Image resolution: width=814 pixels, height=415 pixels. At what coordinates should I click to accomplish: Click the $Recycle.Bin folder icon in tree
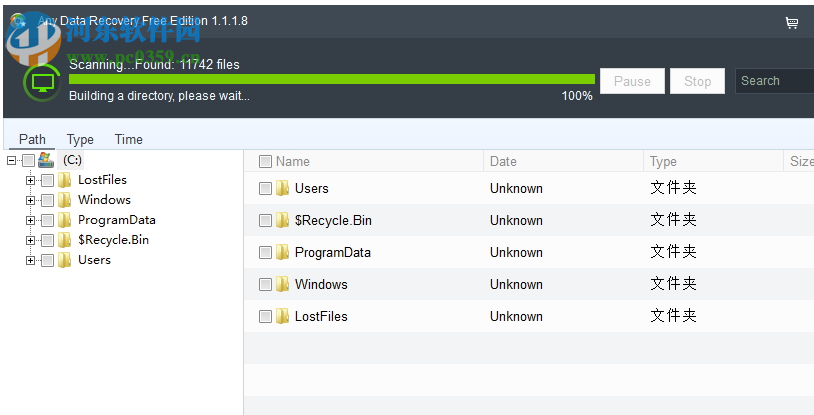[64, 240]
